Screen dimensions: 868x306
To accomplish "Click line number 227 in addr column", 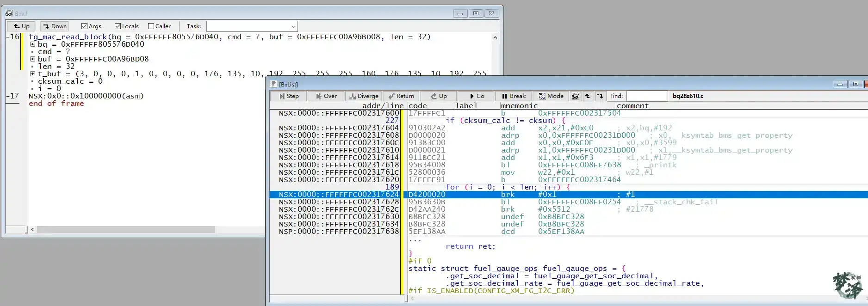I will (392, 121).
